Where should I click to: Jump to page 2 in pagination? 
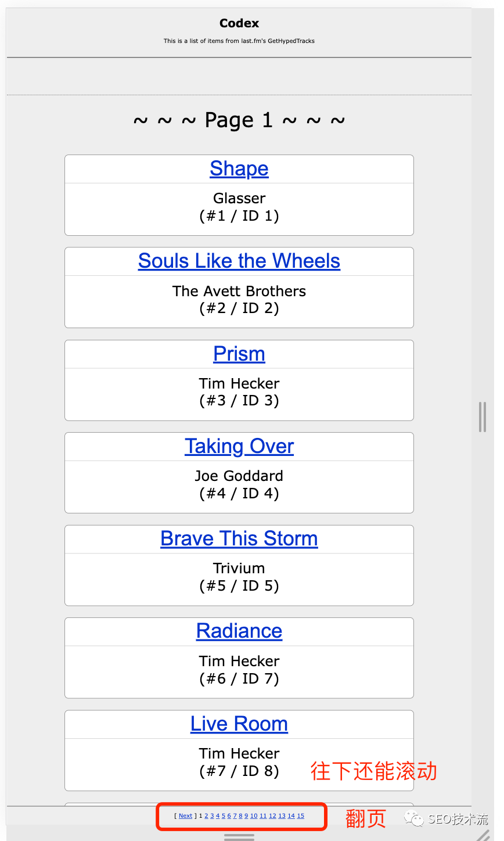click(x=206, y=816)
